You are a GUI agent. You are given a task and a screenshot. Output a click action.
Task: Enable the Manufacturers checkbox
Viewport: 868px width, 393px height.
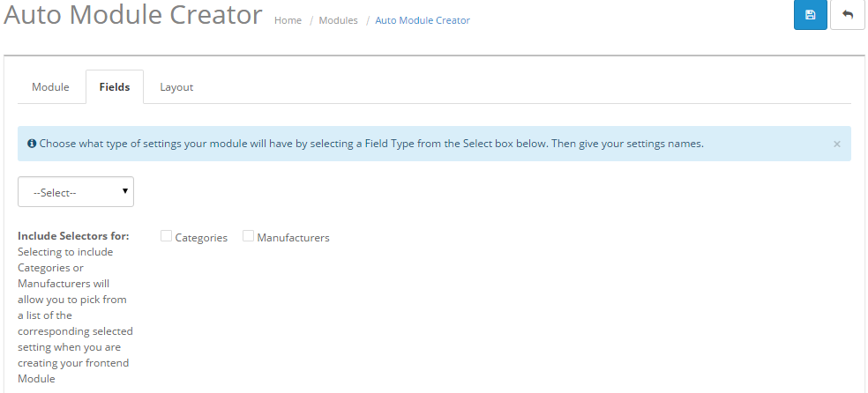point(248,236)
